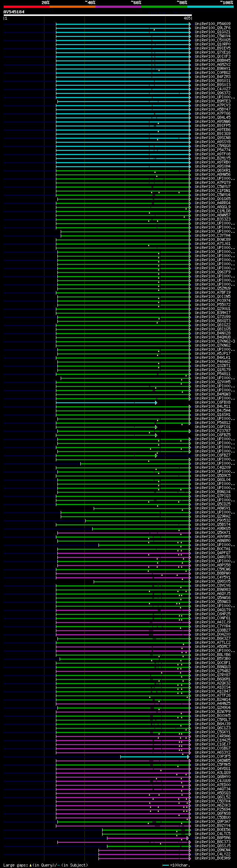
Task: Open hit UniRef100_B4MQW3
Action: pos(213,394)
